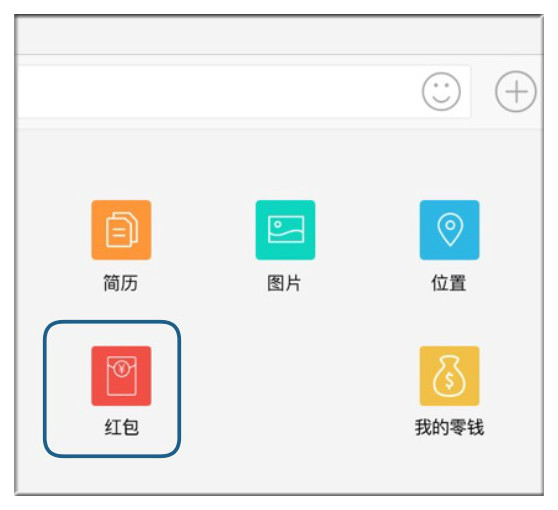This screenshot has height=510, width=558.
Task: Share location using the map pin tile
Action: [x=449, y=230]
